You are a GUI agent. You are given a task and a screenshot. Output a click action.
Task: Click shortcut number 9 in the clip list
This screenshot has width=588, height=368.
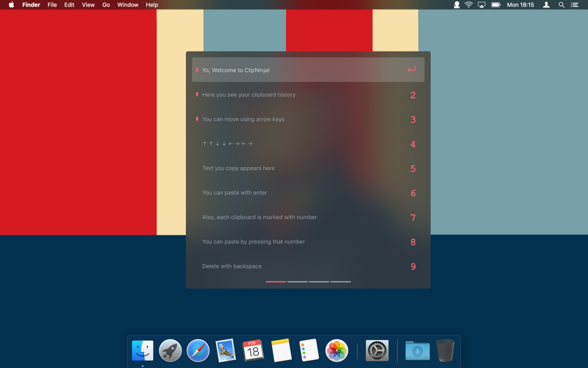pos(413,266)
